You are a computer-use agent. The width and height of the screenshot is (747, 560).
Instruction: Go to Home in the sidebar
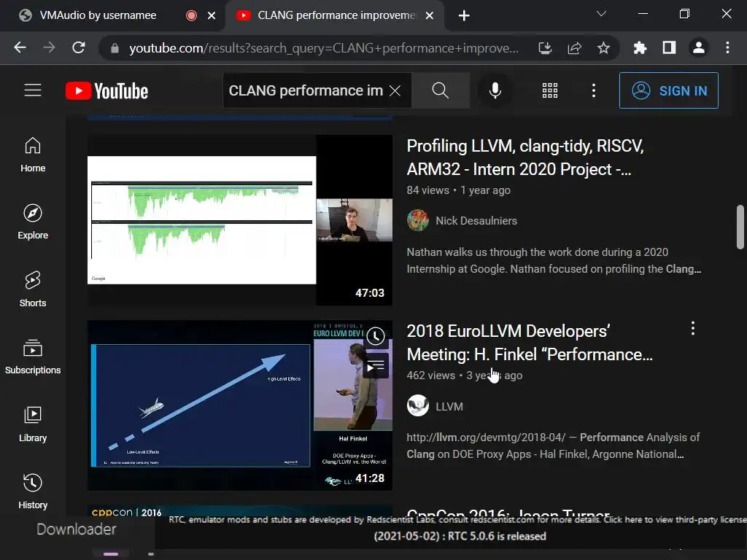click(x=33, y=155)
